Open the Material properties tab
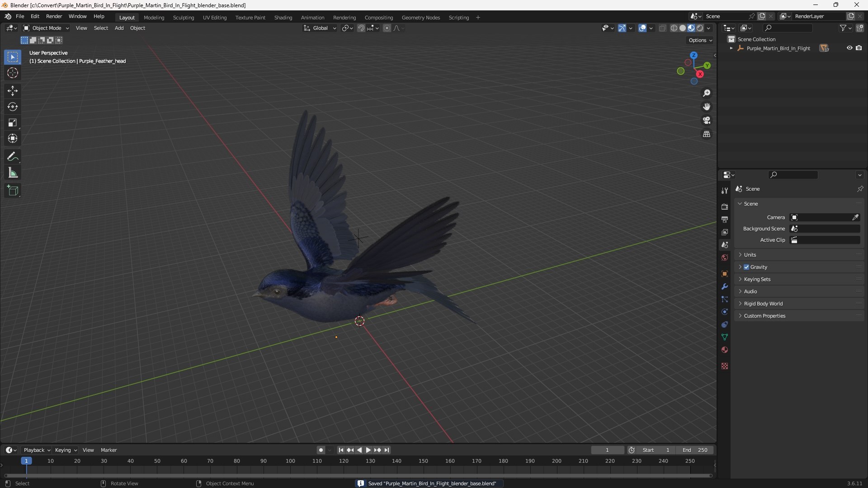This screenshot has height=488, width=868. (x=725, y=350)
